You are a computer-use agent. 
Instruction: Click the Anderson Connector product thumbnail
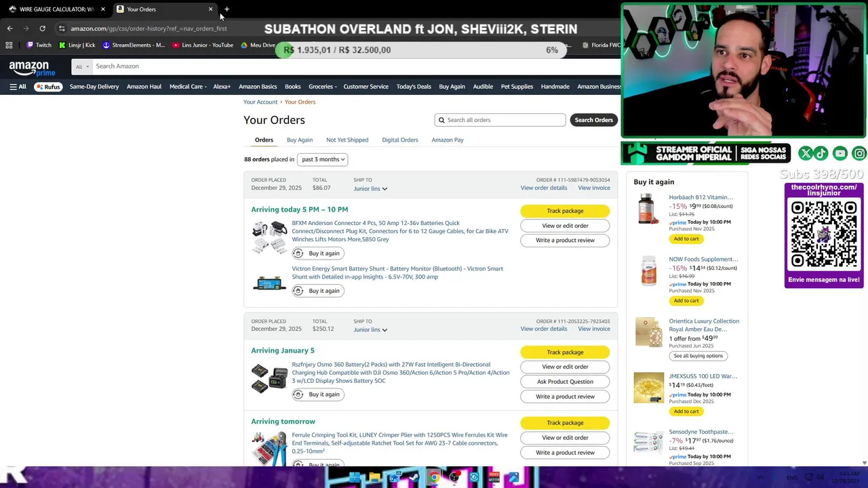269,237
